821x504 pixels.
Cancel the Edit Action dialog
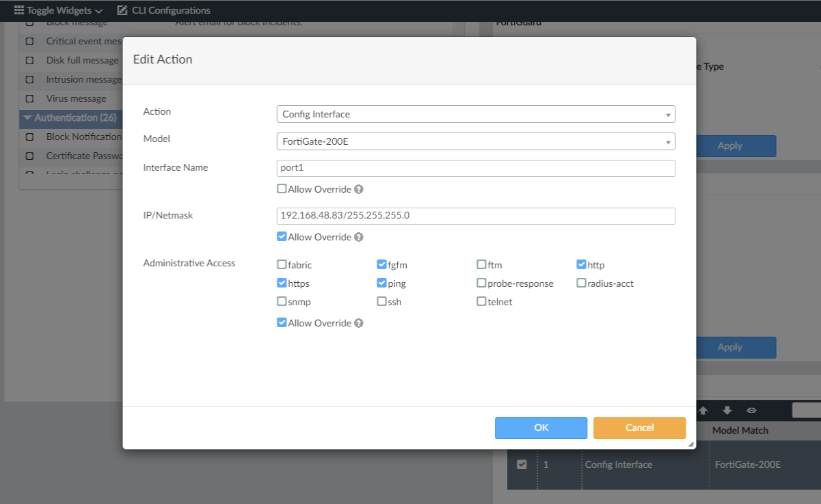639,428
